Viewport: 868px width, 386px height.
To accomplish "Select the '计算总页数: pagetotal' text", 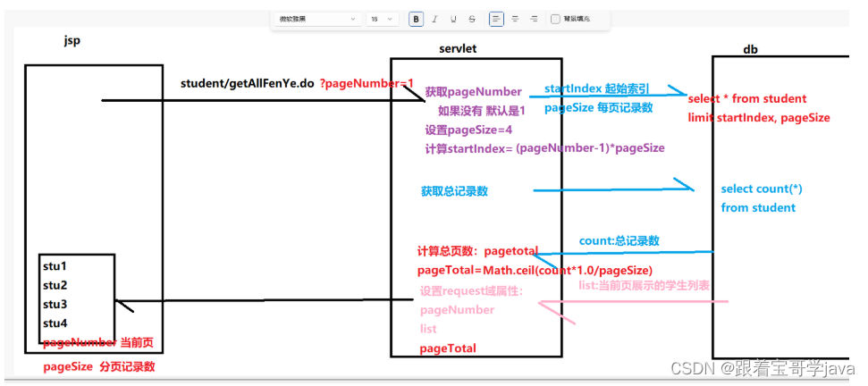I will coord(477,252).
